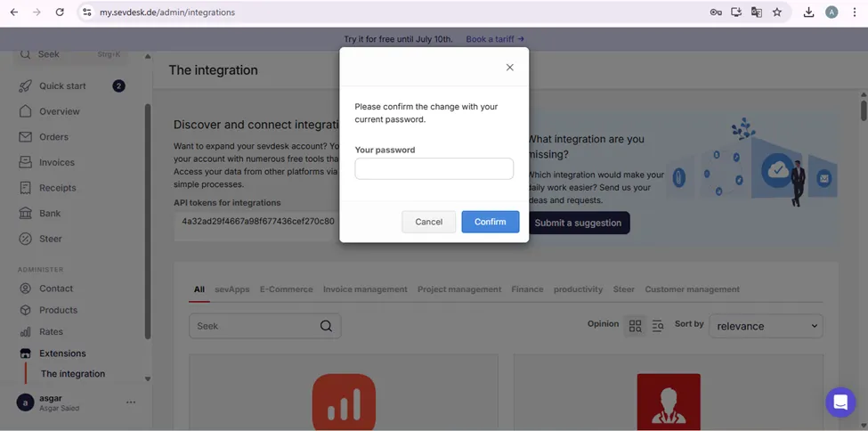Open the browser profile avatar
868x431 pixels.
[831, 12]
